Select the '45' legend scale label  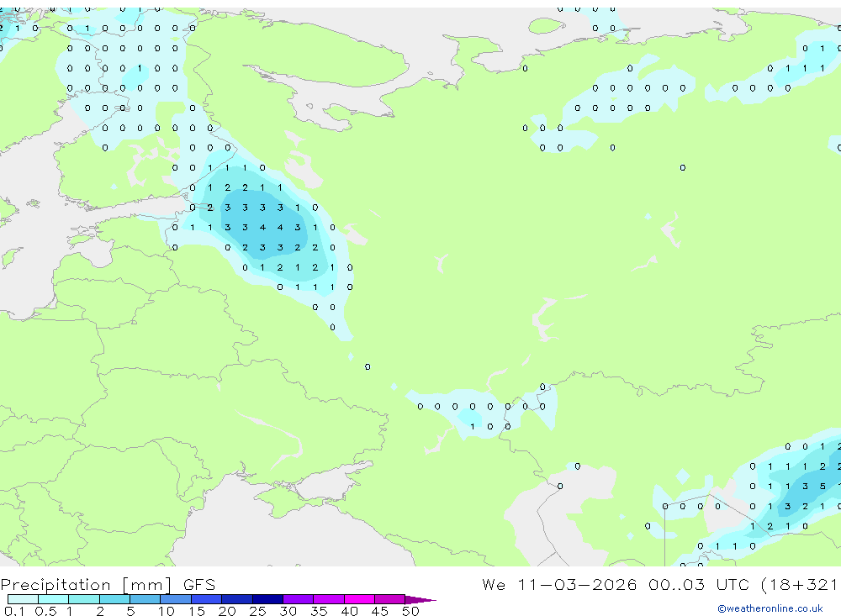click(380, 611)
